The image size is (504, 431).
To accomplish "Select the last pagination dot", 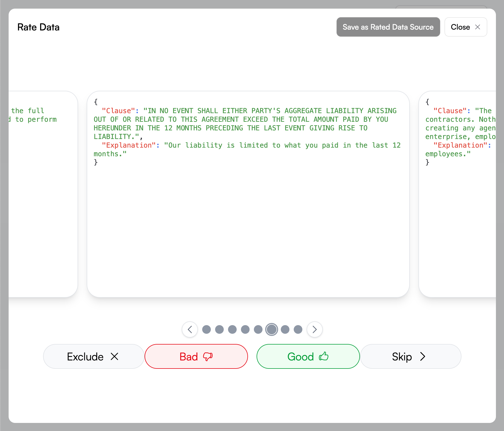I will (x=298, y=329).
